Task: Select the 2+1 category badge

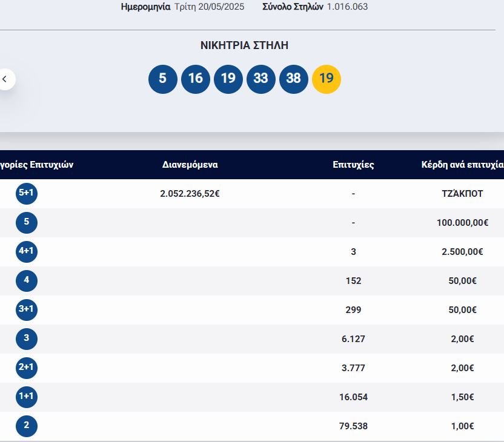Action: 26,368
